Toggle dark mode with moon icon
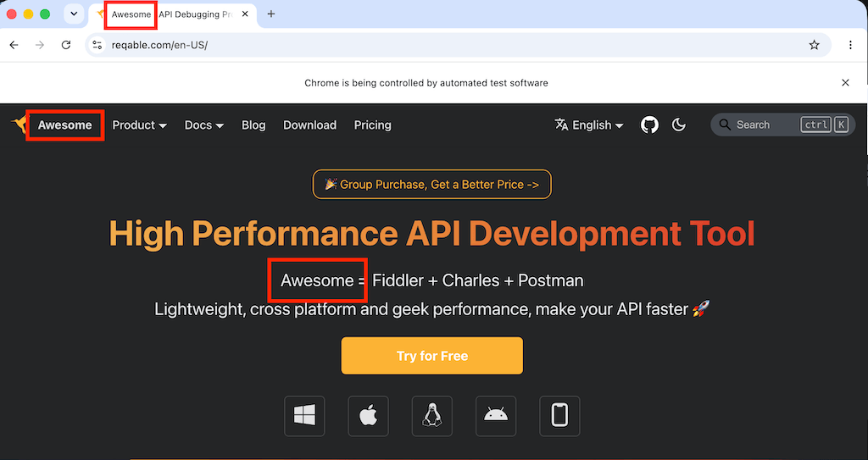This screenshot has width=868, height=460. pyautogui.click(x=679, y=125)
